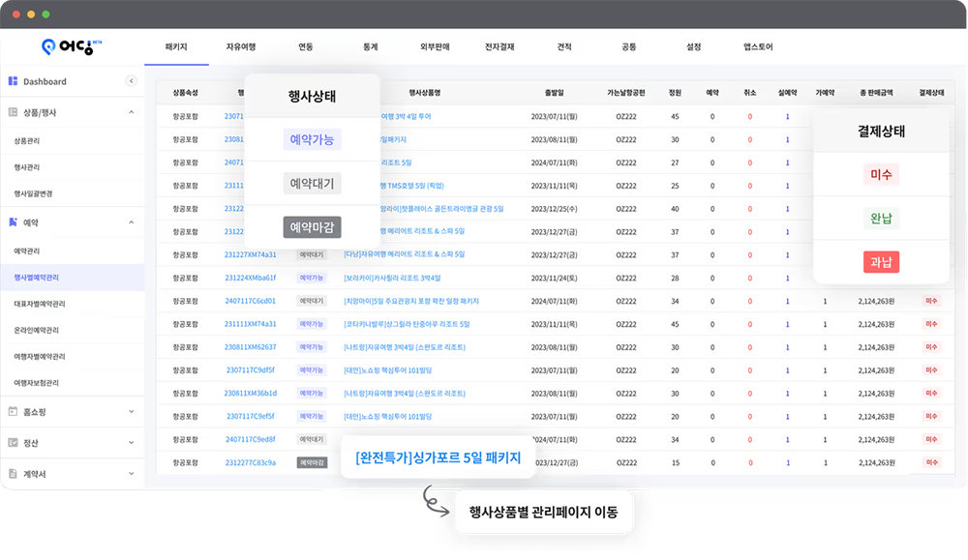The image size is (968, 560).
Task: Click the Dashboard icon in sidebar
Action: [14, 81]
